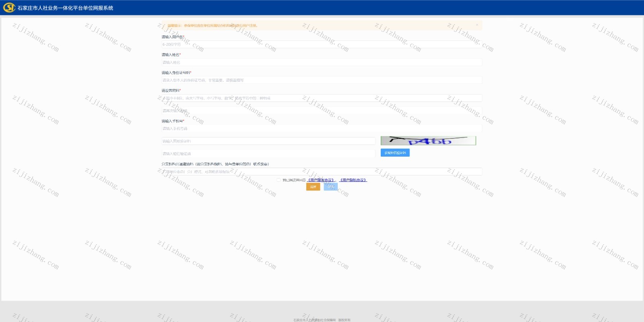The image size is (644, 322).
Task: Focus the username field (6-20 characters)
Action: (x=322, y=44)
